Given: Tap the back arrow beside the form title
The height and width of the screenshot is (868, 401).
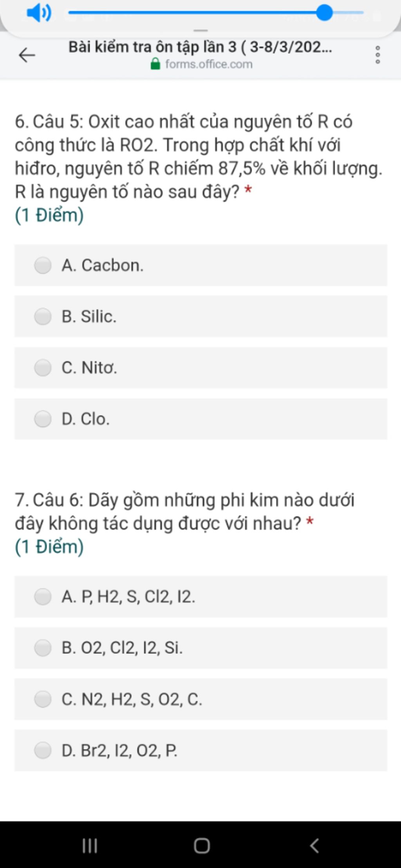Looking at the screenshot, I should 27,55.
